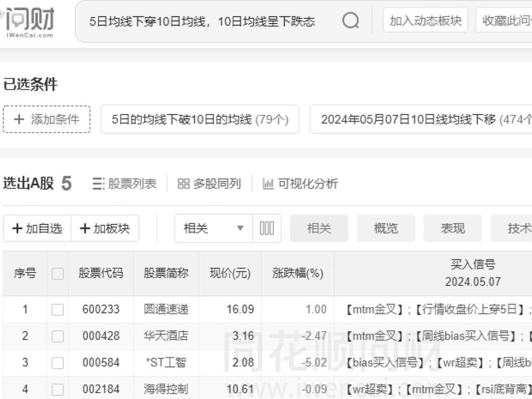
Task: Click the plus icon on 加板块
Action: tap(85, 228)
